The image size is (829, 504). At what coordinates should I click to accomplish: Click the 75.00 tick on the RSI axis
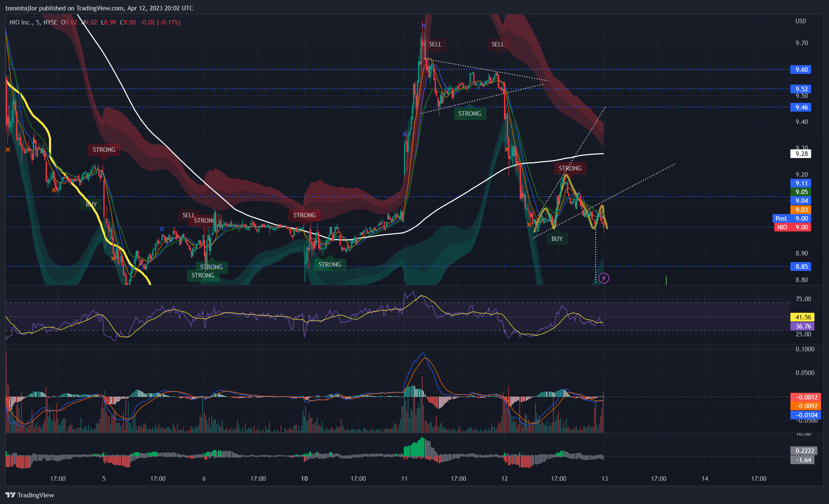click(x=803, y=299)
